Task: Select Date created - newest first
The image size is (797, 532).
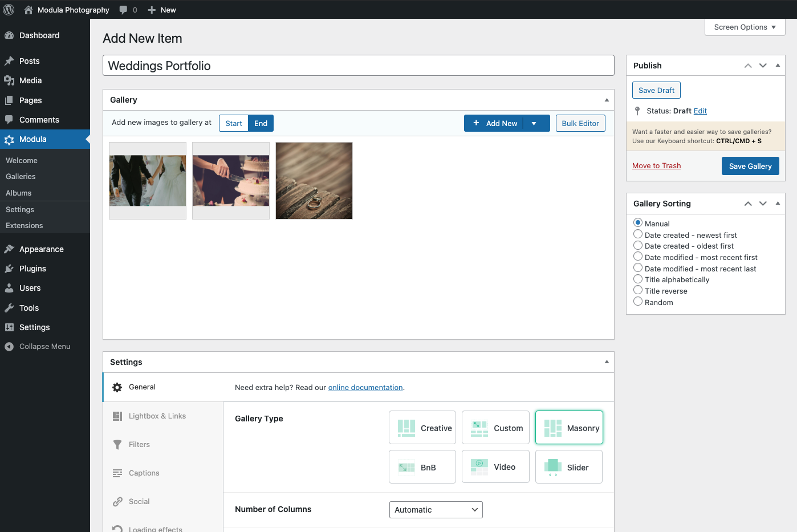Action: pos(638,234)
